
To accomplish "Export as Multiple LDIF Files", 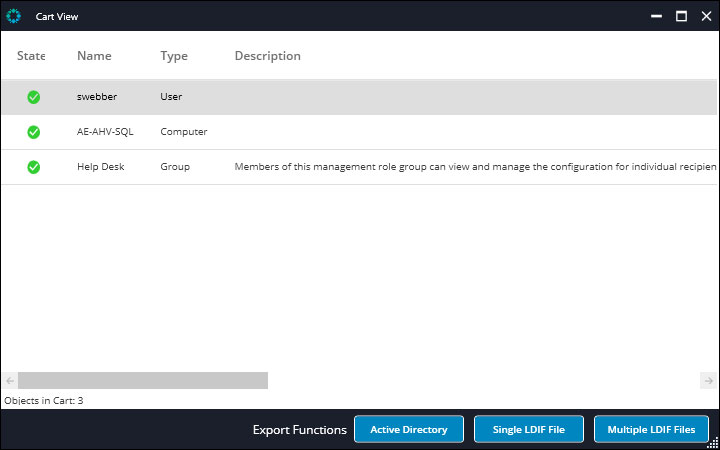I will coord(651,429).
